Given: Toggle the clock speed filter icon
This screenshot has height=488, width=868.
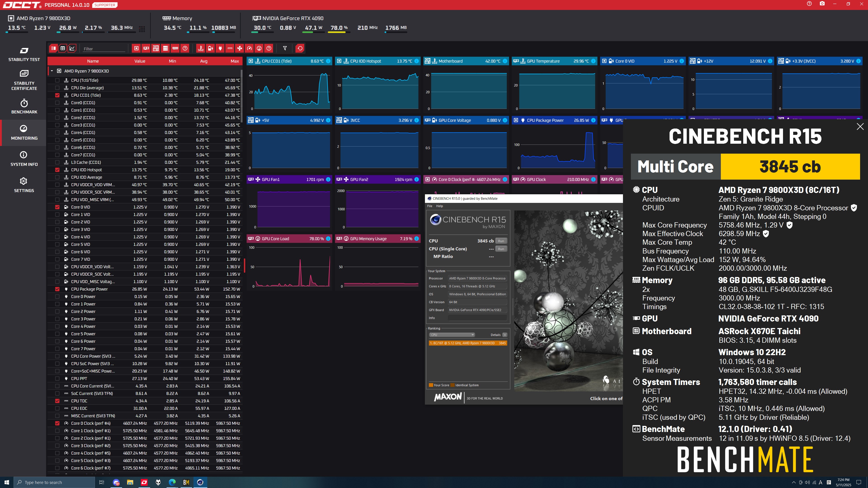Looking at the screenshot, I should point(249,49).
